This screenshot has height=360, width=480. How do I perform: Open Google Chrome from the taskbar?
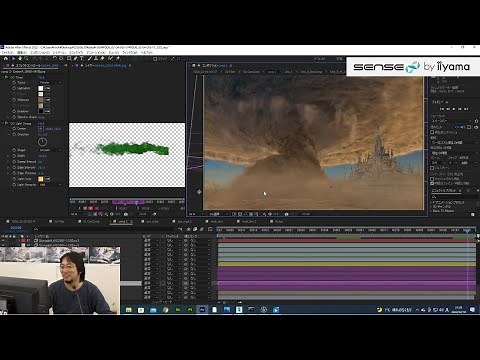165,310
